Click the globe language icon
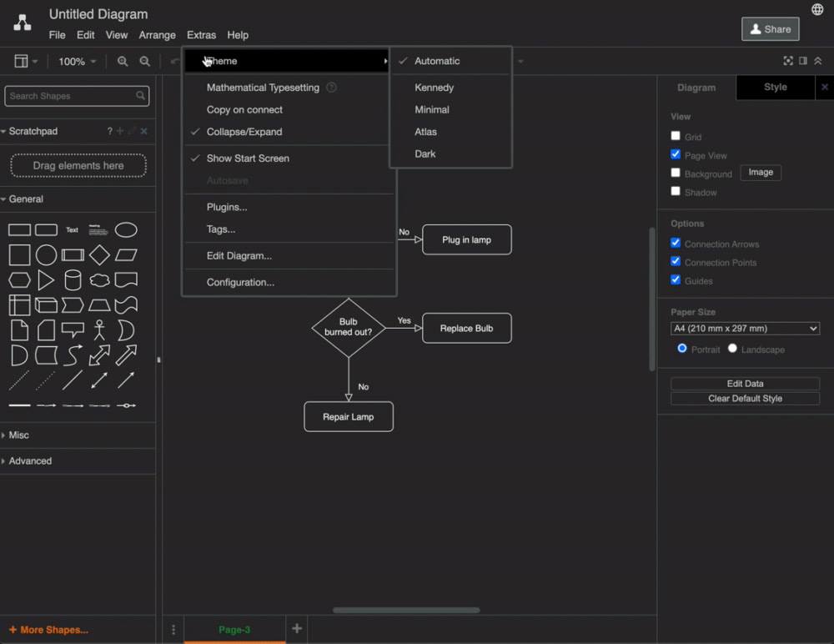This screenshot has width=834, height=644. pos(817,9)
